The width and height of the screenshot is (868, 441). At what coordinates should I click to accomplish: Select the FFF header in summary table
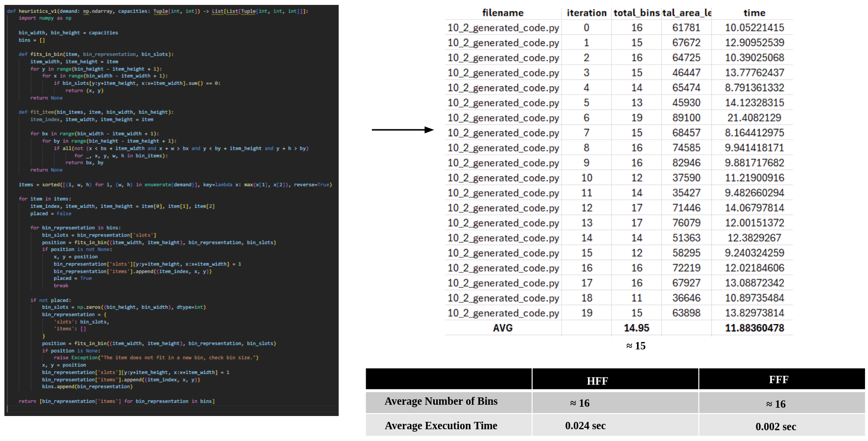coord(778,380)
